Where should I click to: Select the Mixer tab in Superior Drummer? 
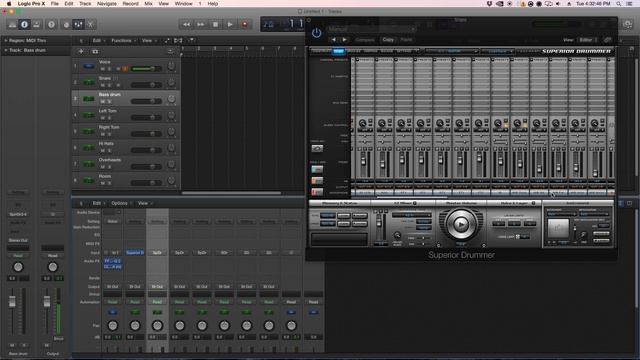coord(338,51)
